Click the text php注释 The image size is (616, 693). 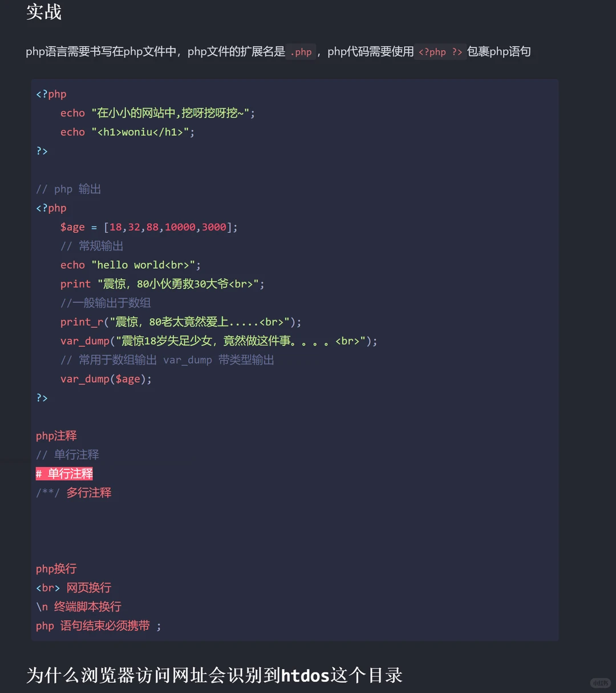(56, 436)
